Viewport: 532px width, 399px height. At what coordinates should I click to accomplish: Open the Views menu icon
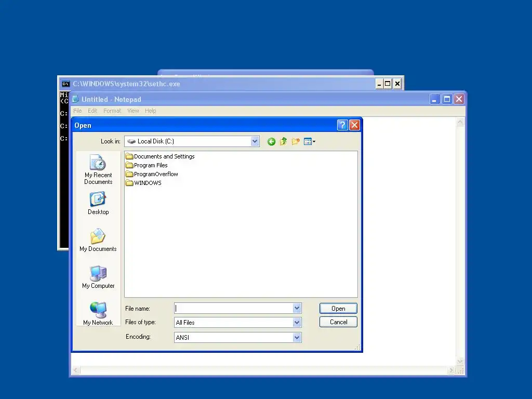point(310,141)
